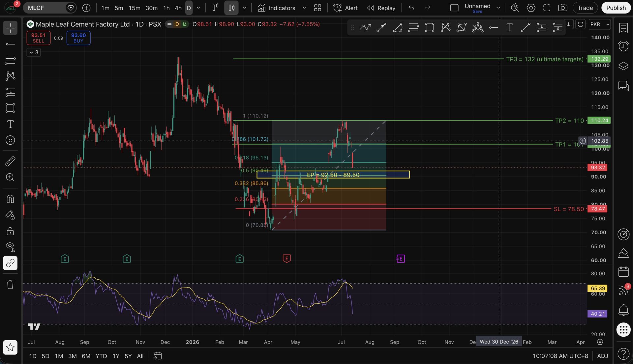The height and width of the screenshot is (364, 633).
Task: Open the emoji icons tool
Action: [x=10, y=140]
